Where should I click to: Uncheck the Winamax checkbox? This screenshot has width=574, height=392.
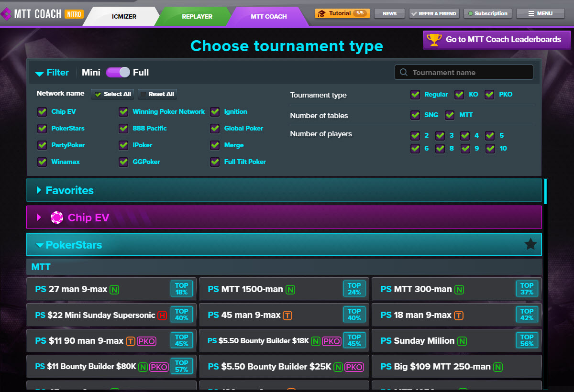tap(42, 162)
